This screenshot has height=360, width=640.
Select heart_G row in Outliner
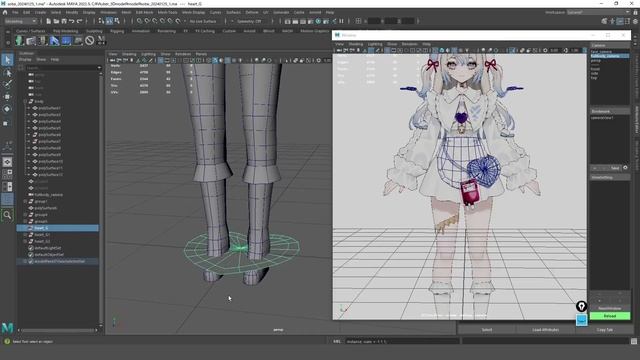click(x=58, y=228)
